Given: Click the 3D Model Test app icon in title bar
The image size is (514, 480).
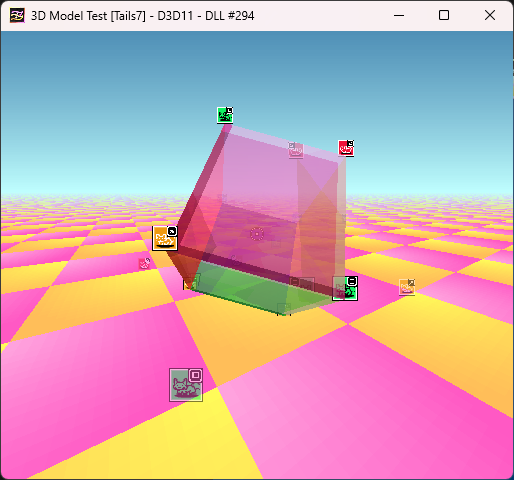Looking at the screenshot, I should point(17,15).
